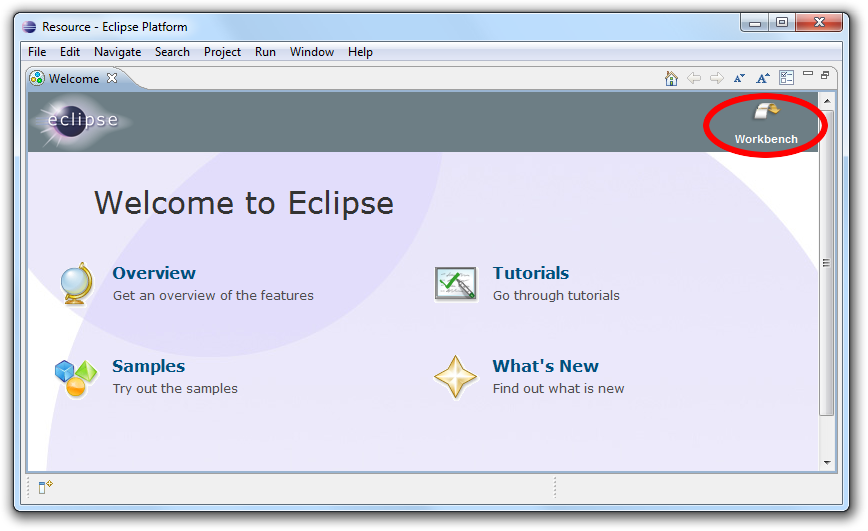Click the vertical scrollbar thumb

826,262
